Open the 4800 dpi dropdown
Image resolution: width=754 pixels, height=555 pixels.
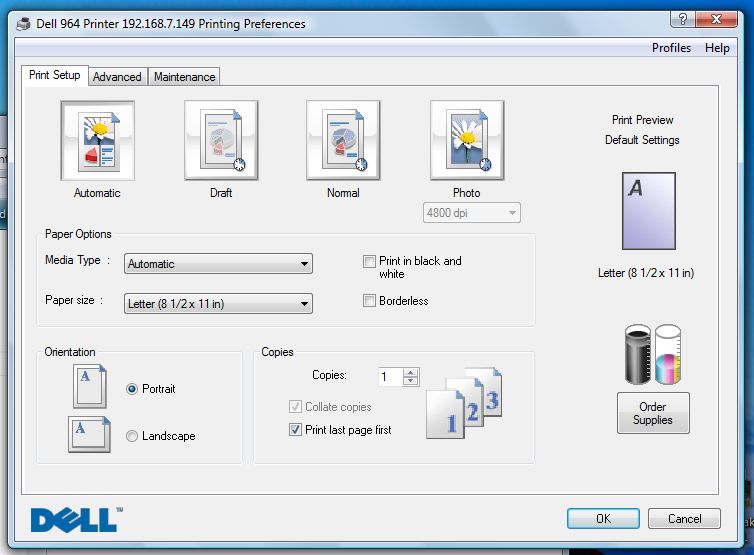click(472, 213)
